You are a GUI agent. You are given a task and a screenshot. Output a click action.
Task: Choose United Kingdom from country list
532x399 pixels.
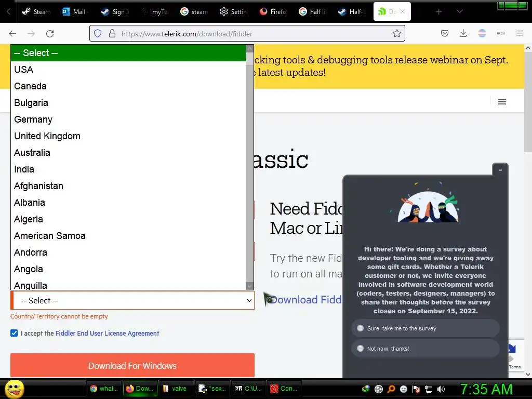coord(128,136)
